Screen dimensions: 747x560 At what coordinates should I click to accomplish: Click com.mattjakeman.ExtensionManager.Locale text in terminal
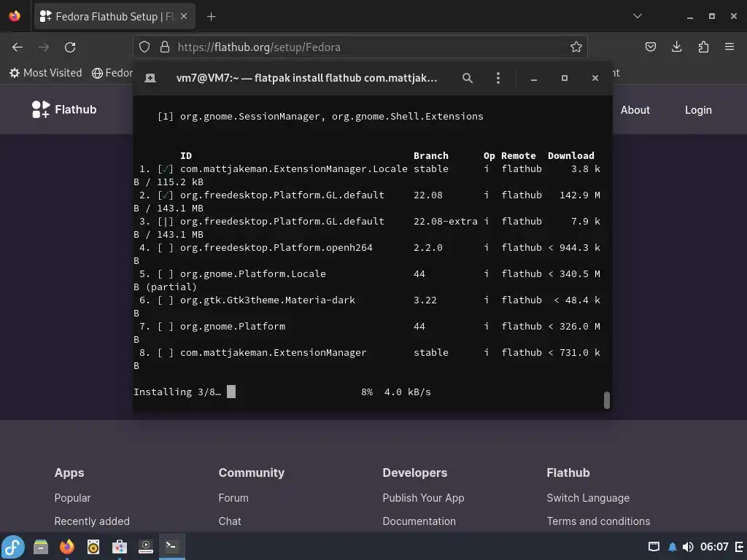click(x=293, y=169)
